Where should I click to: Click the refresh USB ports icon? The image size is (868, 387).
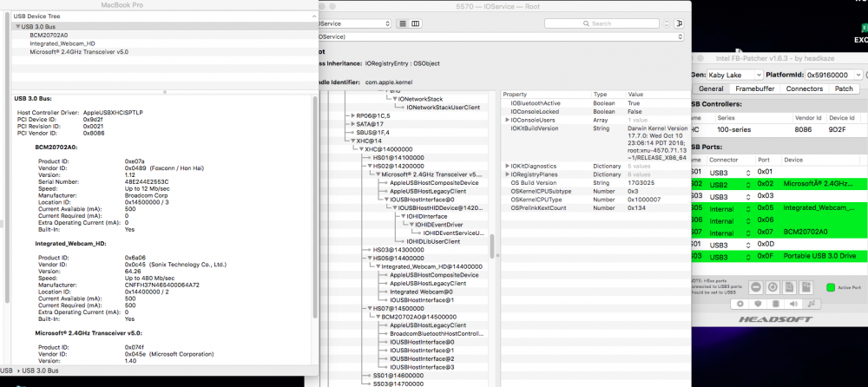click(x=773, y=287)
